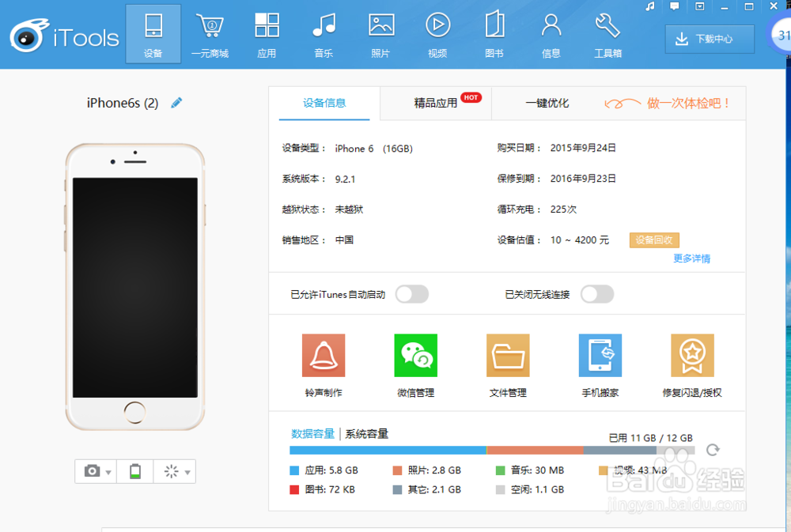Edit device name with pencil icon

(x=176, y=103)
